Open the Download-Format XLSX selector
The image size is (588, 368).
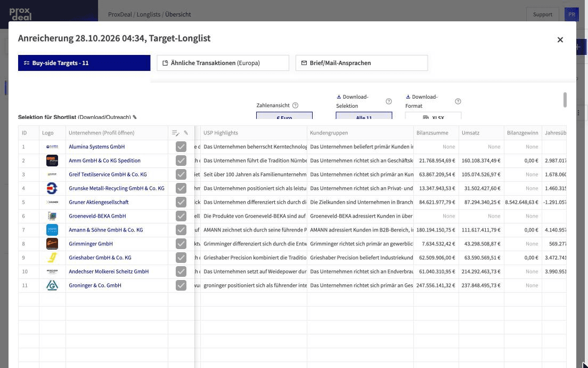click(x=433, y=116)
